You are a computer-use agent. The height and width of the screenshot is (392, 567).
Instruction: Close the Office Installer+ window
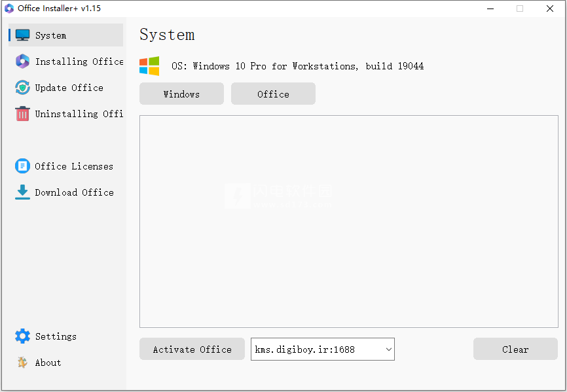point(550,9)
